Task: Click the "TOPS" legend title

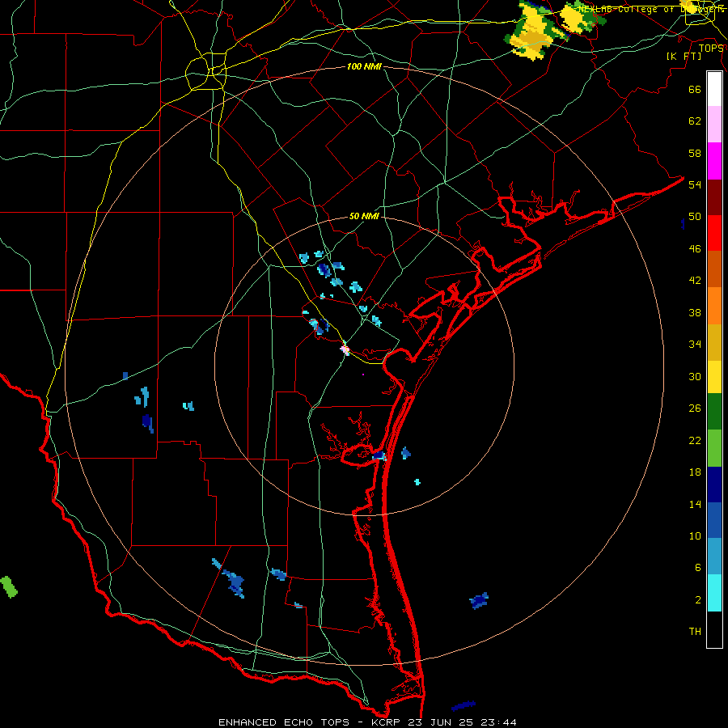Action: click(711, 49)
